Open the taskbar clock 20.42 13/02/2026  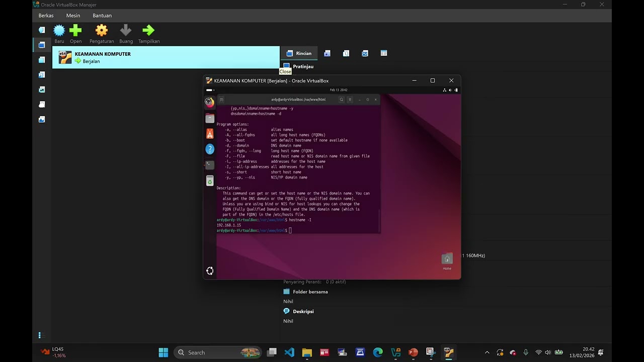582,352
